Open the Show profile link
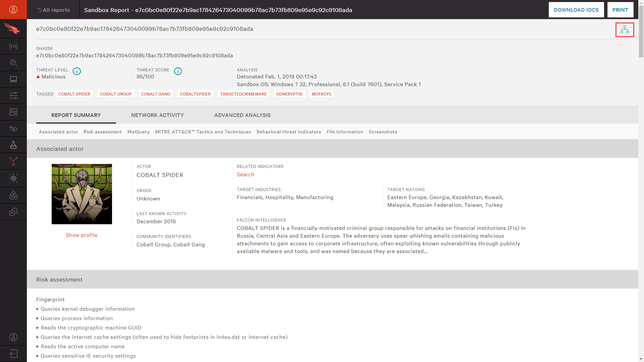644x362 pixels. 82,235
